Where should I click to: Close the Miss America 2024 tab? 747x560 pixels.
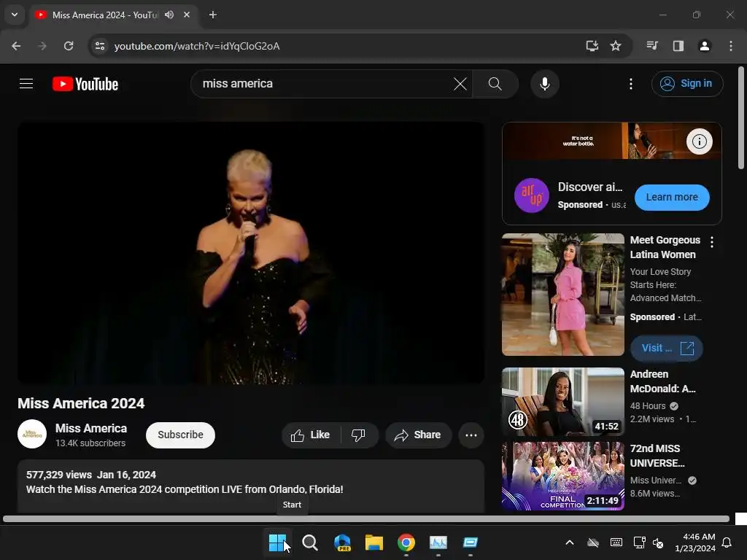click(x=187, y=15)
